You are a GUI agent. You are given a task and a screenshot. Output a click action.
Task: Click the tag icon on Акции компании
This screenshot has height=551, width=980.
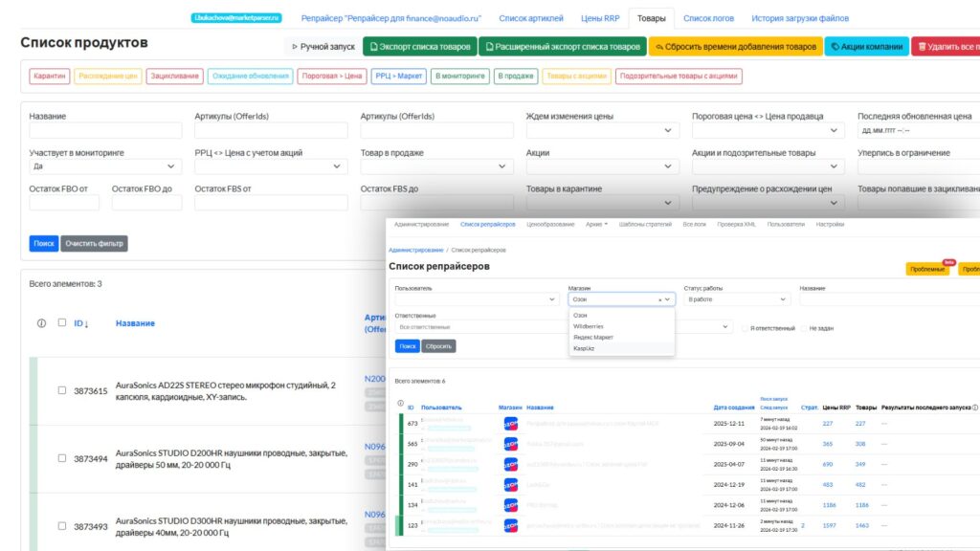(835, 46)
